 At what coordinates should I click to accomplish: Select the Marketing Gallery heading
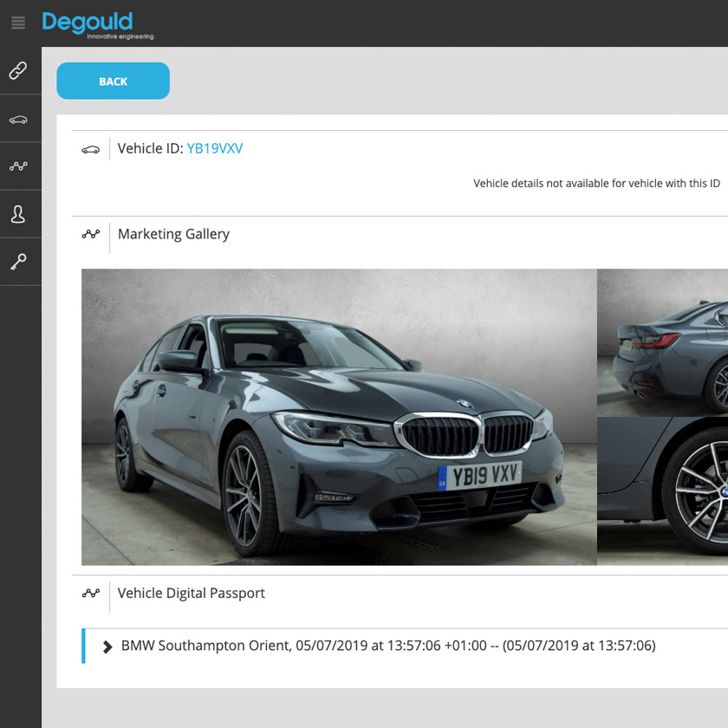click(x=173, y=235)
